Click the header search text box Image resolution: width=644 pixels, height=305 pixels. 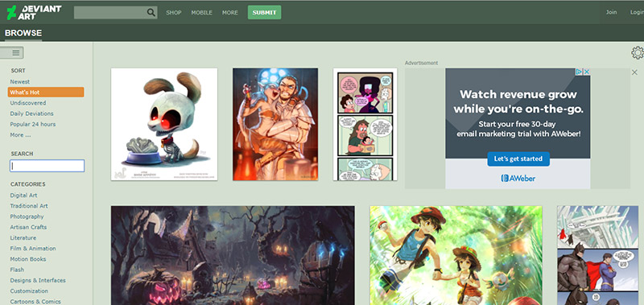(110, 12)
